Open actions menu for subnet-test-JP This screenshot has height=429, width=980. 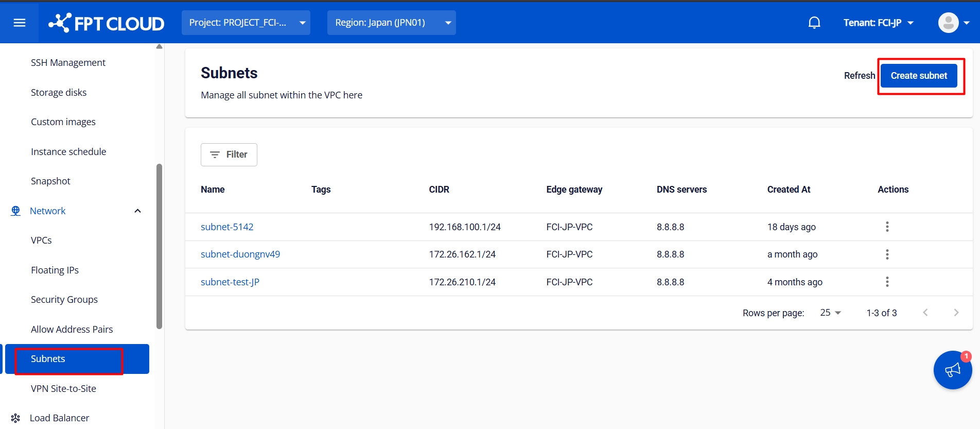[x=887, y=282]
